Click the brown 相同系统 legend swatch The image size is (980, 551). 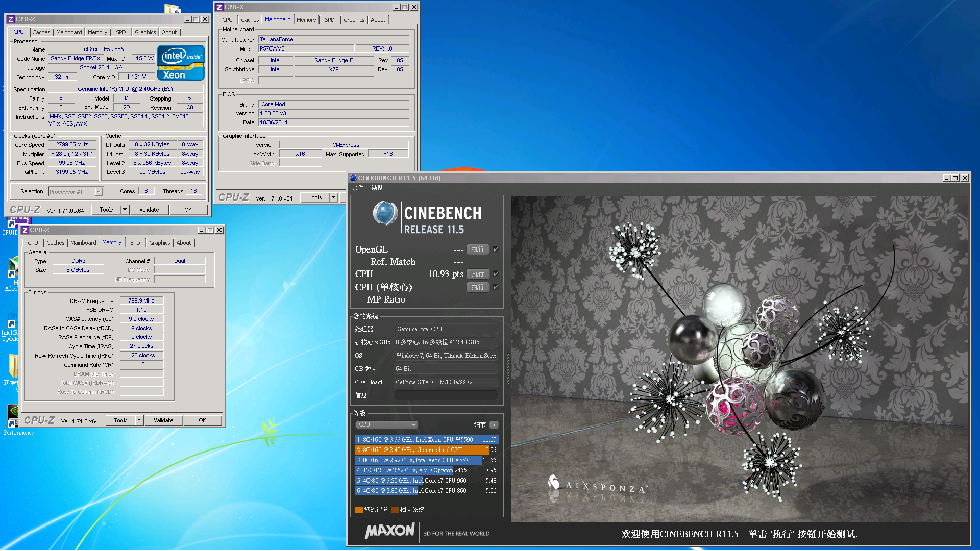point(395,510)
